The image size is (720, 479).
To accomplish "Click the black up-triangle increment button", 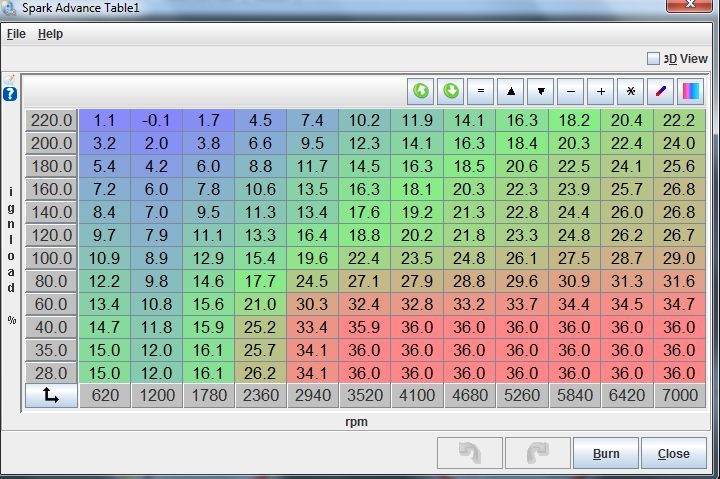I will (511, 91).
